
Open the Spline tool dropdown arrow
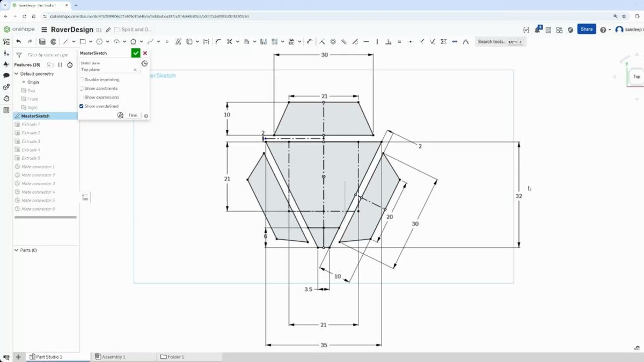coord(158,42)
